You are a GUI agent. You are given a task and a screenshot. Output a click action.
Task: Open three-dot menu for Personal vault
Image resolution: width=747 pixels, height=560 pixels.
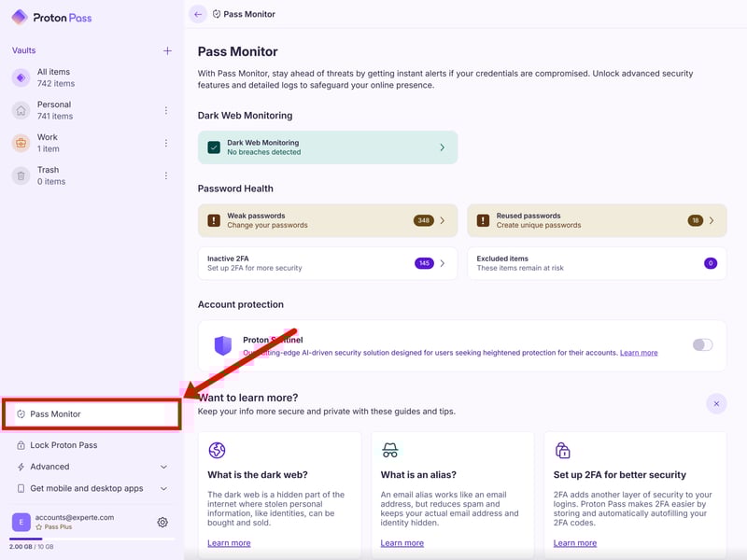click(x=166, y=110)
